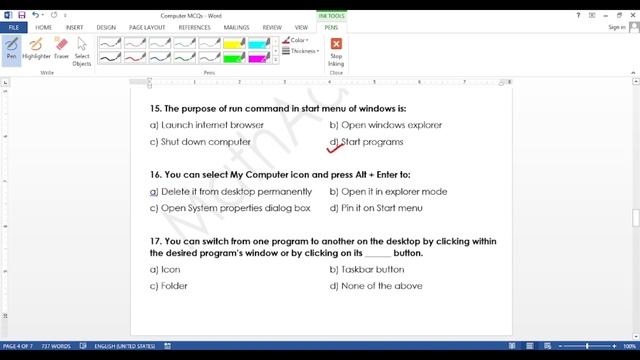The height and width of the screenshot is (360, 640).
Task: Open Ribbon Display Options
Action: coord(592,15)
